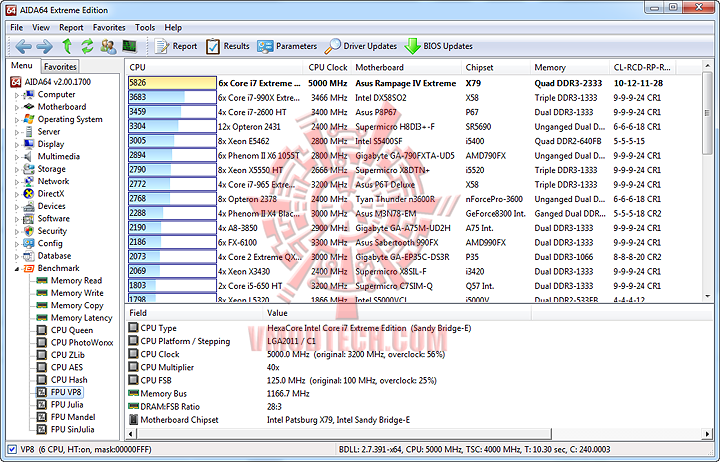
Task: Open the View menu
Action: click(x=41, y=28)
